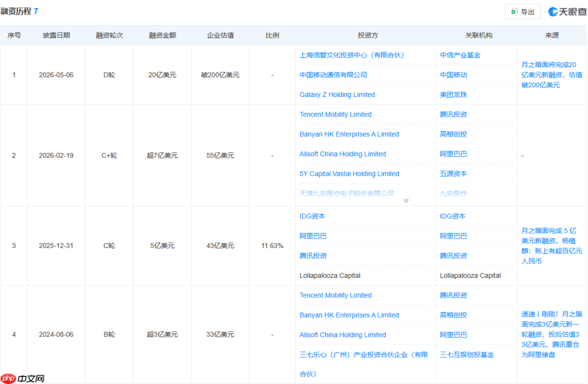Open Alisoft China Holding Limited in C+轮 row
588x384 pixels.
342,154
